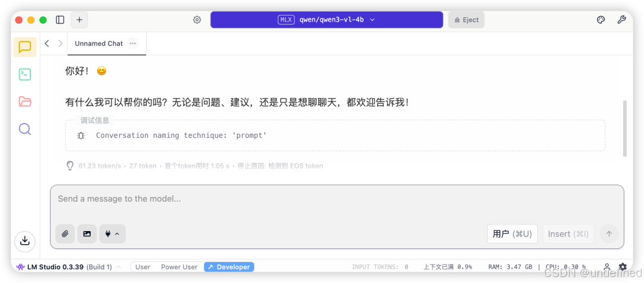Image resolution: width=644 pixels, height=283 pixels.
Task: Open the plugin integrations plug menu
Action: [x=112, y=233]
